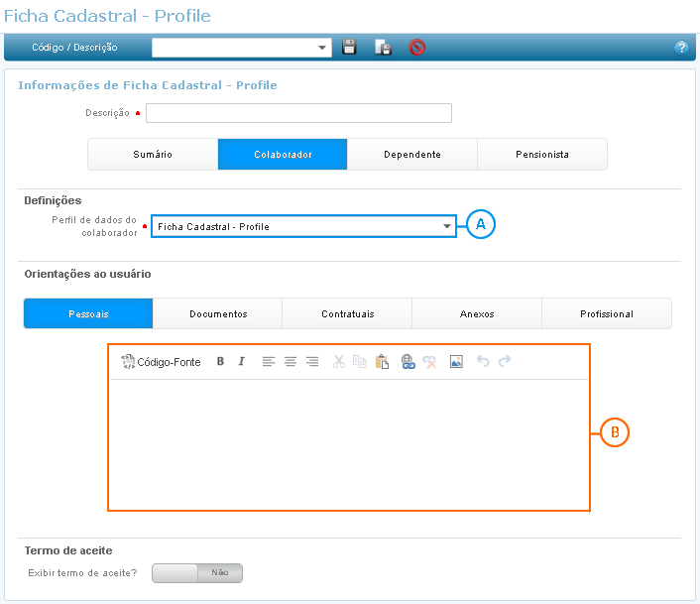Image resolution: width=700 pixels, height=604 pixels.
Task: Center align text in editor
Action: click(x=291, y=362)
